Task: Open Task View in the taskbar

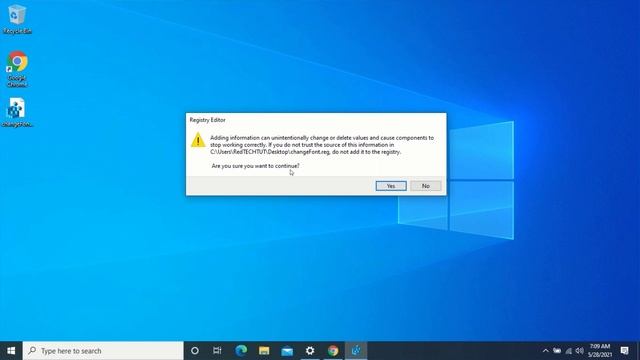Action: [217, 351]
